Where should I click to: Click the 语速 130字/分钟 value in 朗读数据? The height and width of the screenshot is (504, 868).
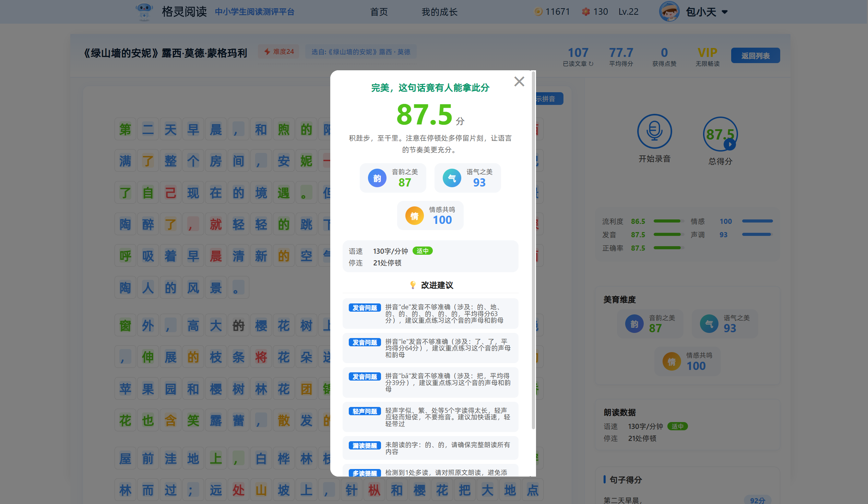click(645, 426)
